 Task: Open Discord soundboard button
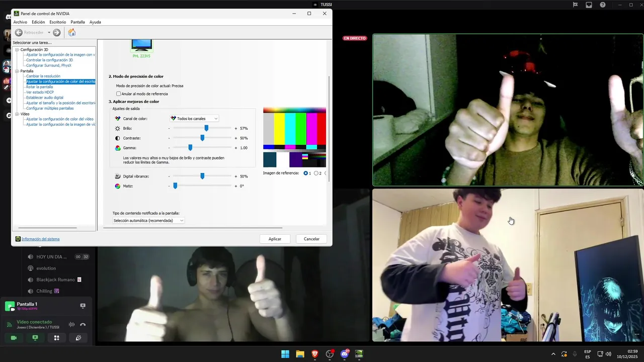(78, 338)
